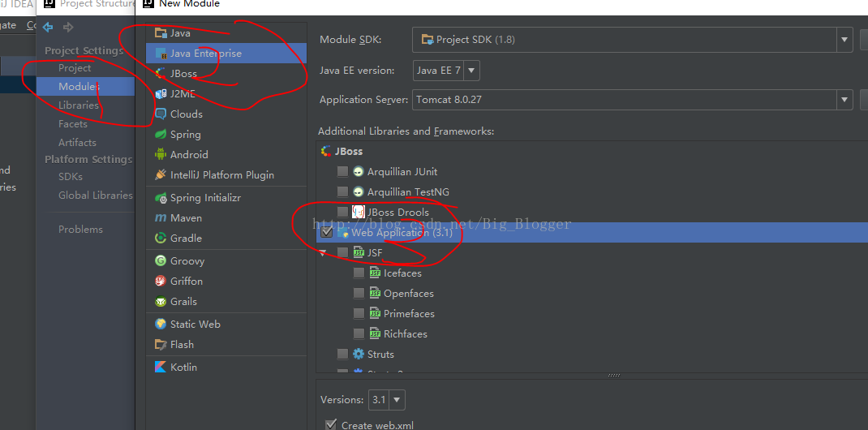Select the Clouds module icon
Viewport: 868px width, 430px height.
(161, 114)
